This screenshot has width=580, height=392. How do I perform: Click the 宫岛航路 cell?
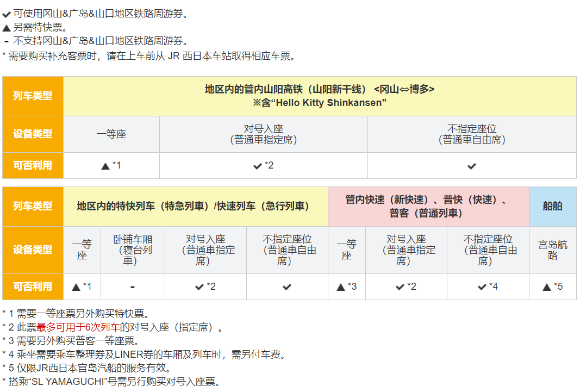(552, 250)
